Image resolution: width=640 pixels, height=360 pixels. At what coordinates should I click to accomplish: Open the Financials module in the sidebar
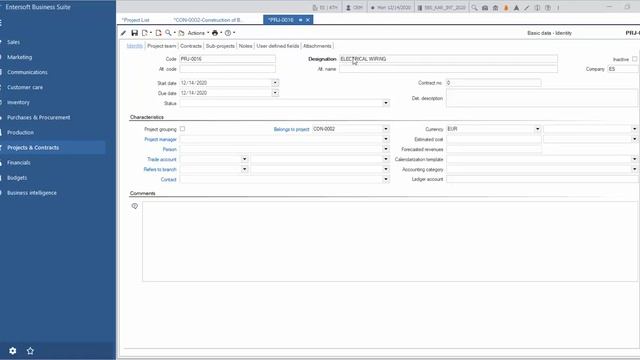point(19,163)
